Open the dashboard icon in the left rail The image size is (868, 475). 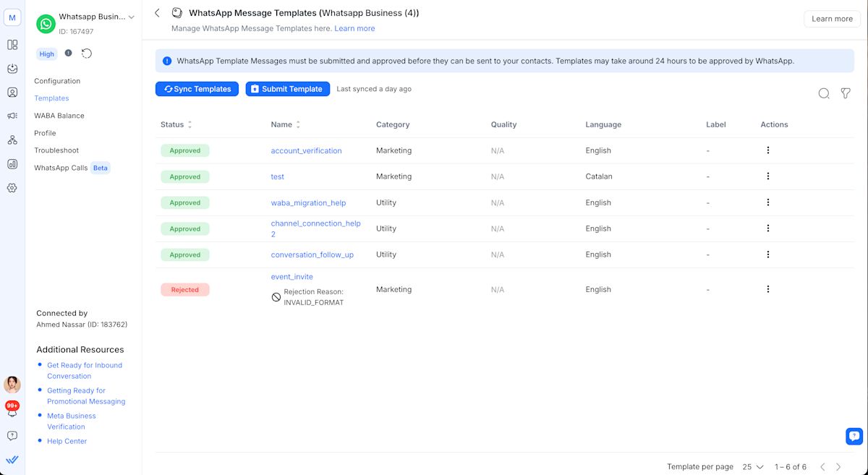pyautogui.click(x=12, y=43)
